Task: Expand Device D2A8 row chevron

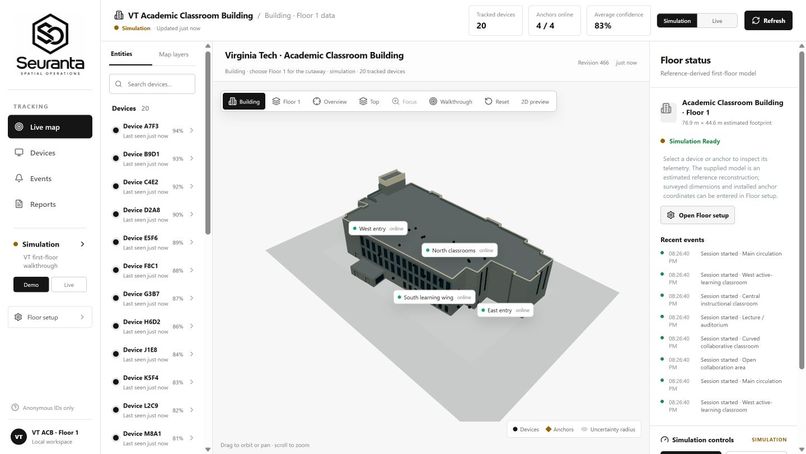Action: (192, 214)
